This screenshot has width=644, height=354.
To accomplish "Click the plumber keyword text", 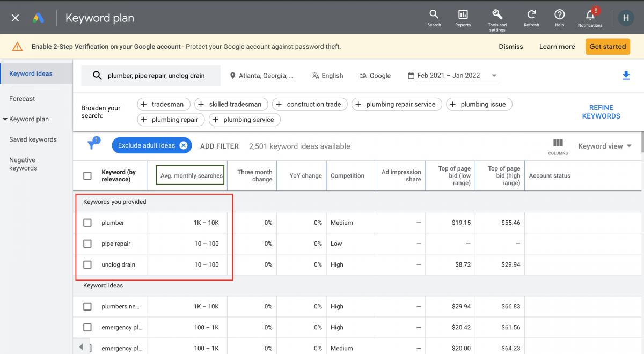I will pos(113,223).
